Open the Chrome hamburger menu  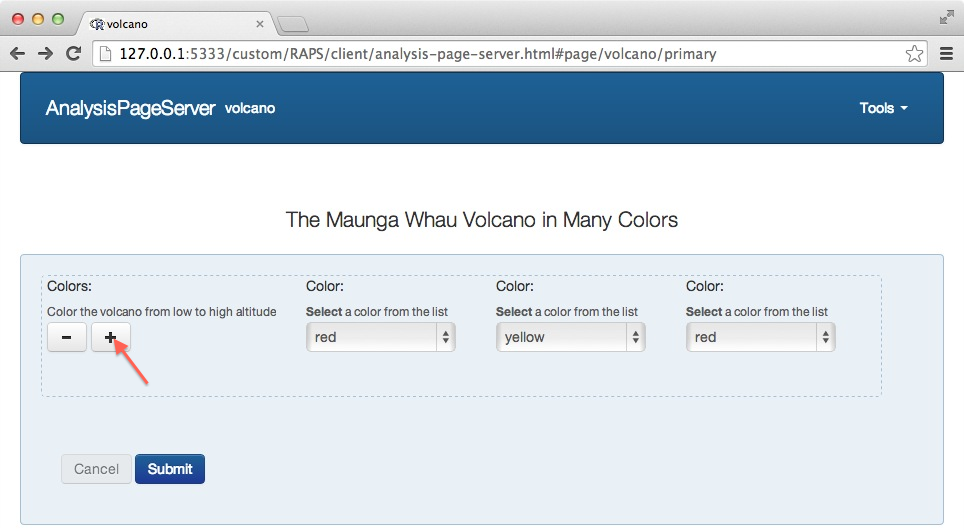[946, 54]
